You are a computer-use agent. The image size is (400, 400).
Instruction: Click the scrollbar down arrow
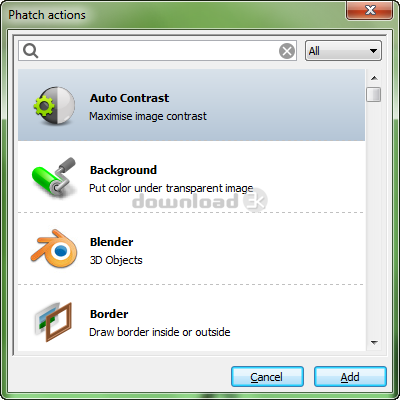[374, 343]
